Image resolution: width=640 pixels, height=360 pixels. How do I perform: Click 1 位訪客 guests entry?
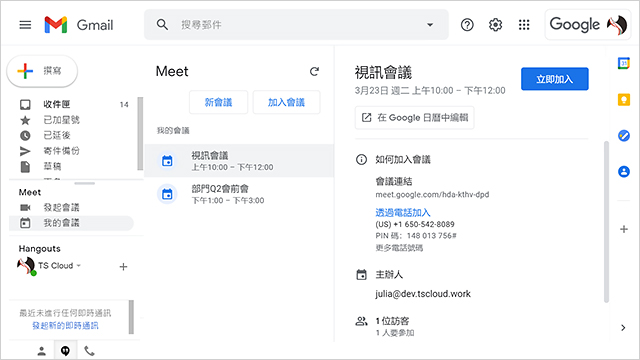point(392,321)
